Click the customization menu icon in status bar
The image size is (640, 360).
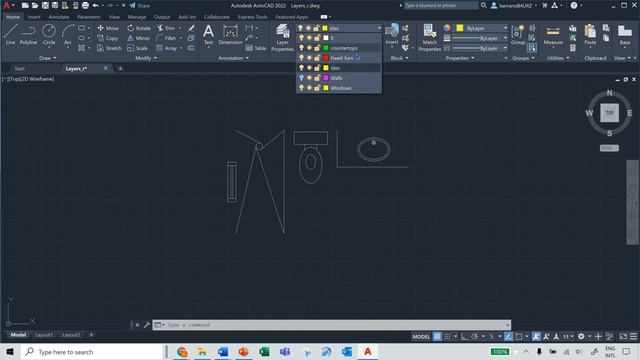(x=633, y=336)
